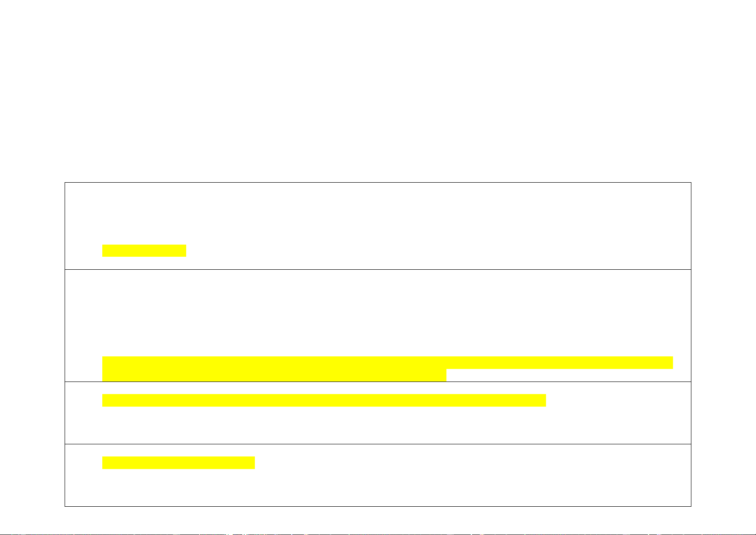The image size is (756, 535).
Task: Click the yellow highlight in the last row
Action: click(179, 463)
